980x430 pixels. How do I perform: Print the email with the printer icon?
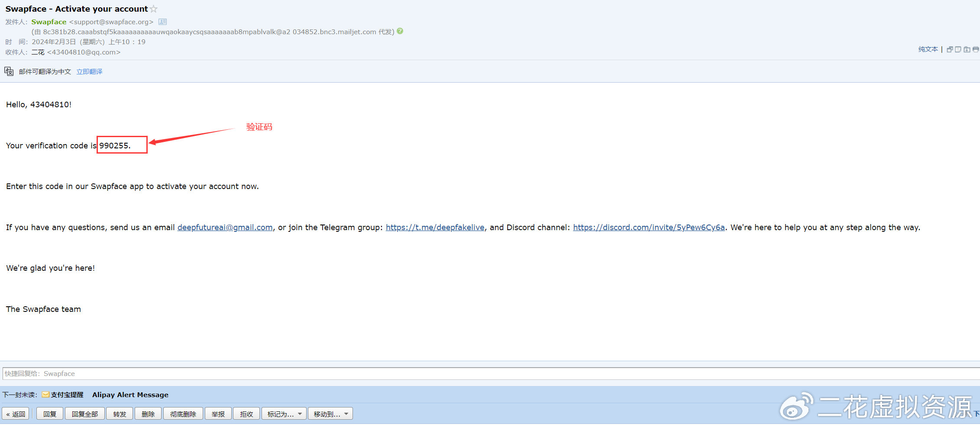(975, 49)
